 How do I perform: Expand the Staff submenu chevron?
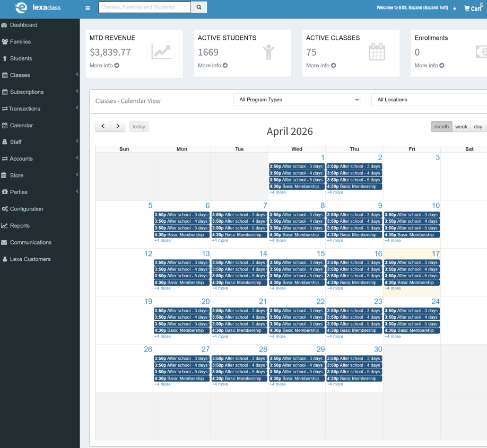point(77,141)
